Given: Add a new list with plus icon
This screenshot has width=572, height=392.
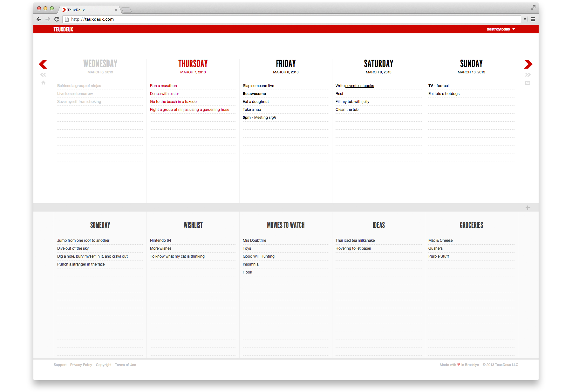Looking at the screenshot, I should point(528,208).
